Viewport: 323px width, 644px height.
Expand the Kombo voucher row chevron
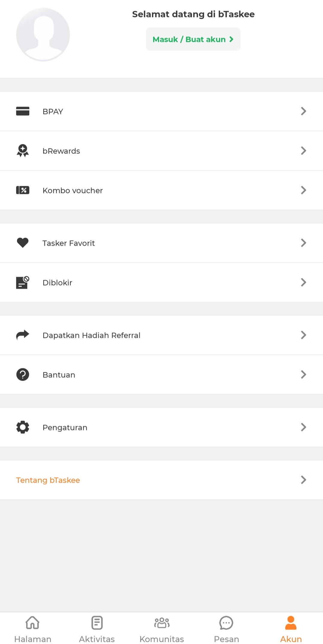coord(304,190)
